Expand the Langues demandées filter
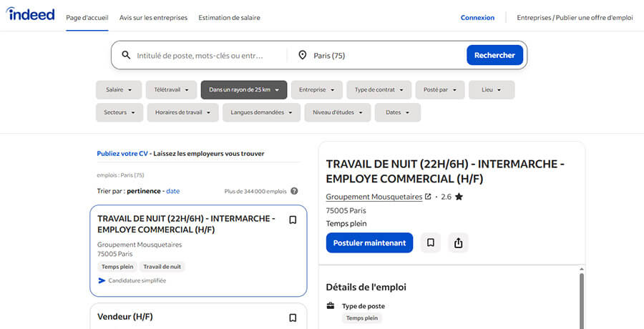Screen dimensions: 644x329 coord(261,112)
